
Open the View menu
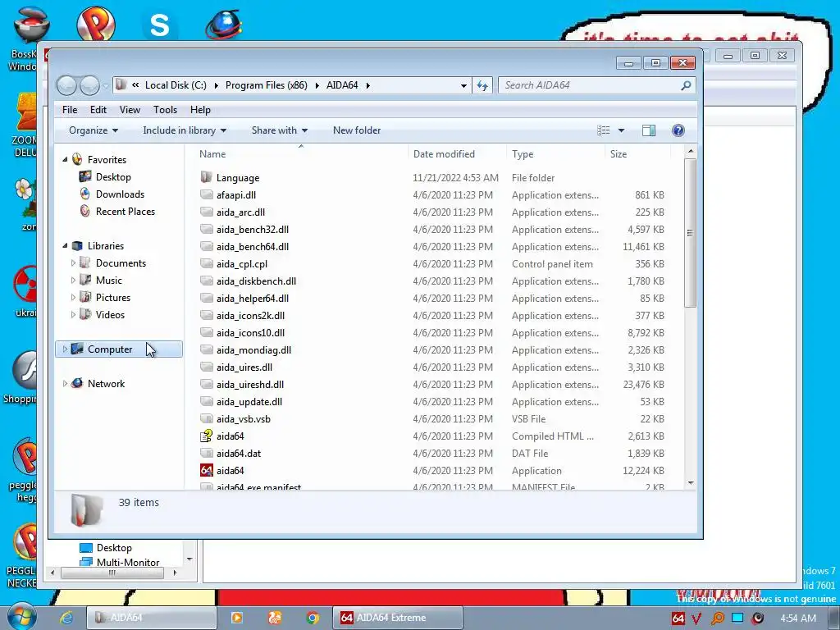tap(130, 109)
